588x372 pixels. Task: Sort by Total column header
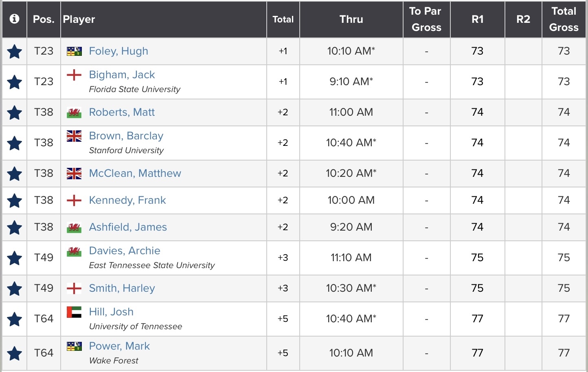point(283,19)
